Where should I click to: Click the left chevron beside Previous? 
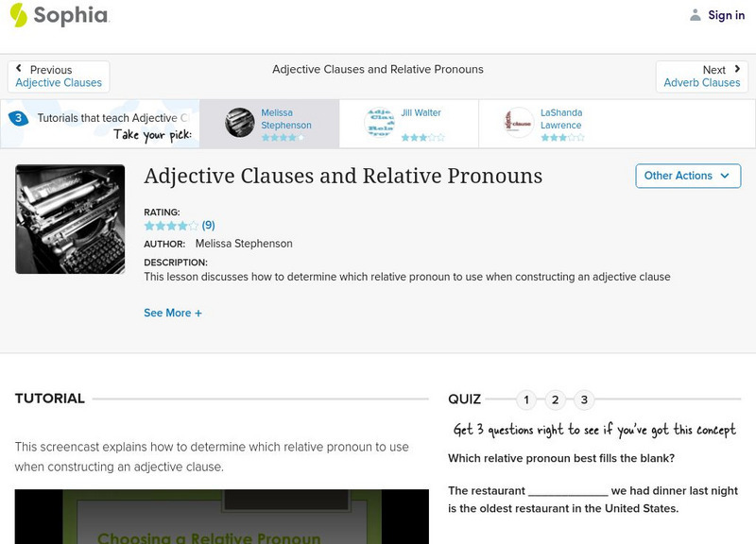pyautogui.click(x=21, y=69)
